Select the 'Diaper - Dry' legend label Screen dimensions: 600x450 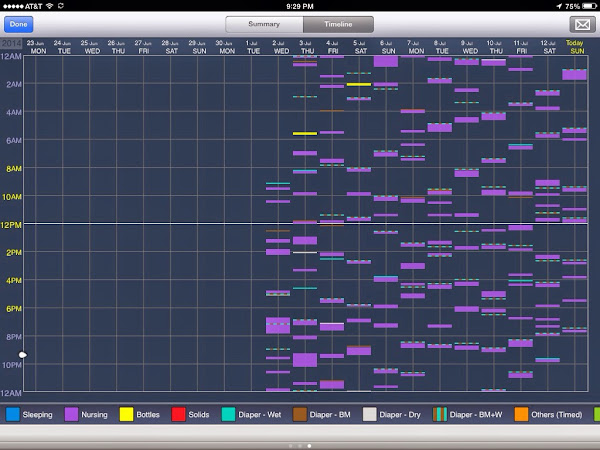click(x=400, y=415)
